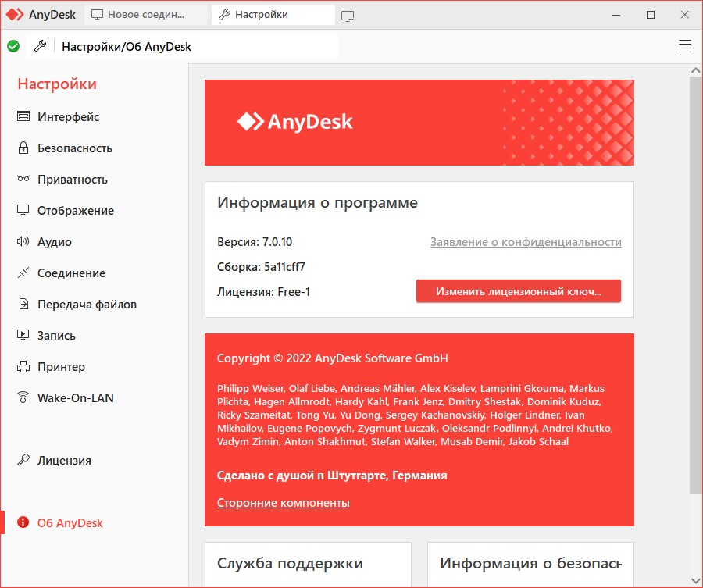
Task: Open Аудио speaker icon settings
Action: (23, 241)
